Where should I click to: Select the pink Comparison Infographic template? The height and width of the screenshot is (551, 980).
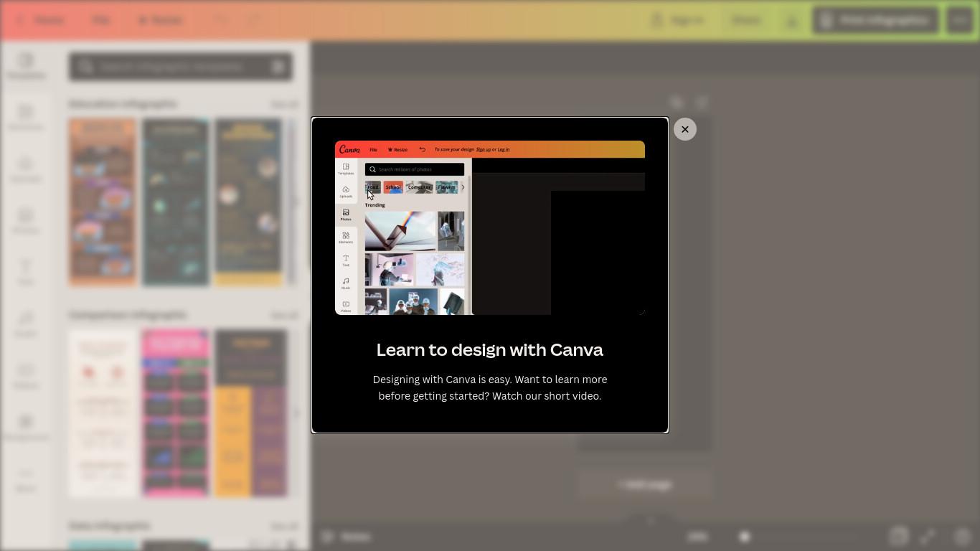tap(176, 413)
